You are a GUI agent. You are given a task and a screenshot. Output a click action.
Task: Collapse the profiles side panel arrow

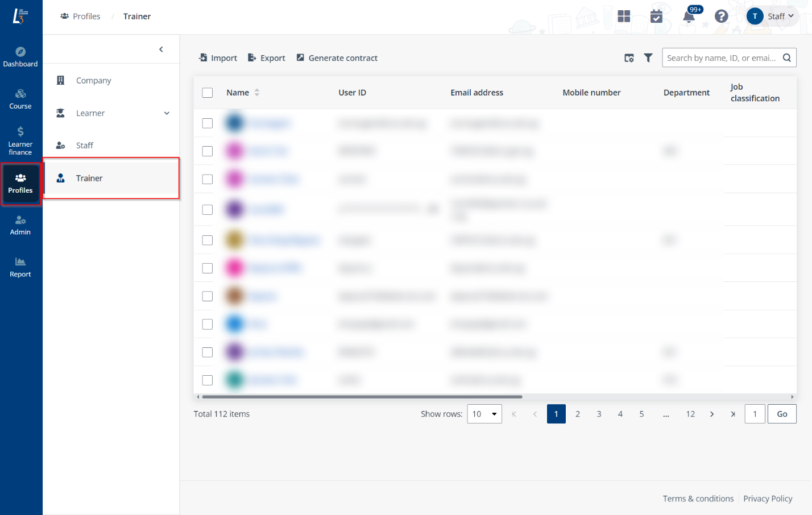[x=161, y=49]
